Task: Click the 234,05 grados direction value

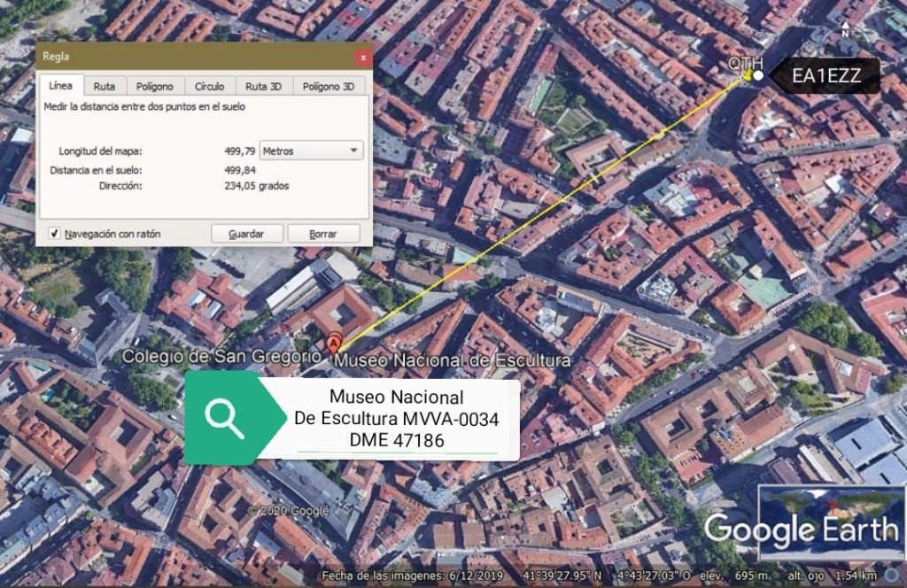Action: point(256,186)
